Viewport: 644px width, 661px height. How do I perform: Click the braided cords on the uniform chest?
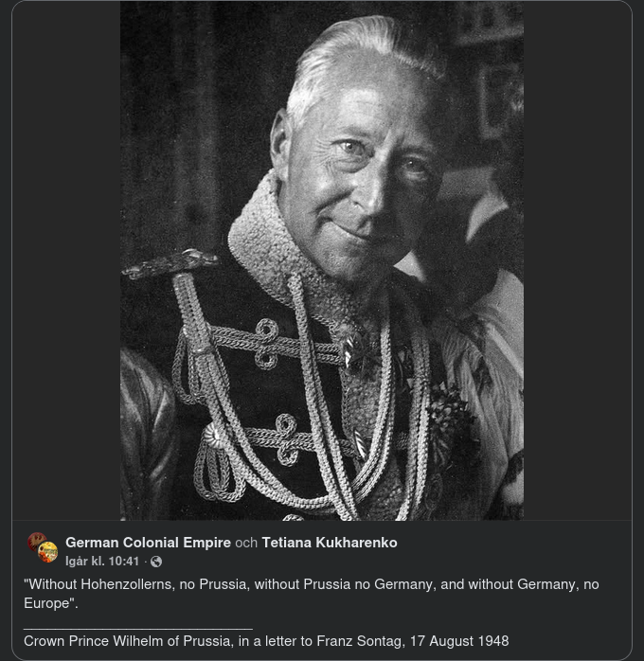pos(284,379)
